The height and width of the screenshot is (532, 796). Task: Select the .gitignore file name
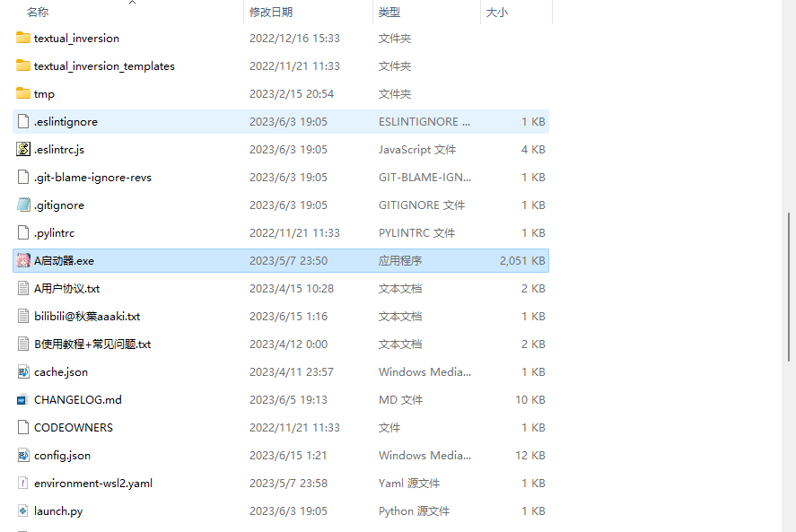point(59,205)
